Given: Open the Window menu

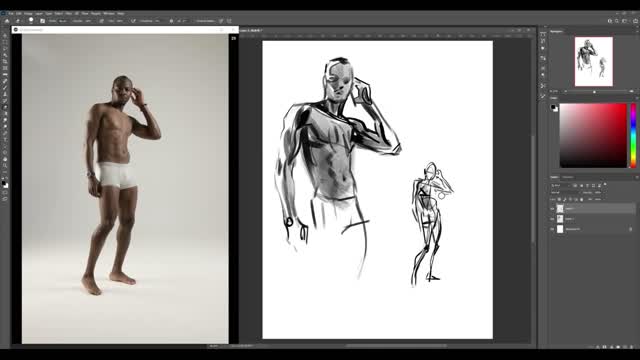Looking at the screenshot, I should 109,13.
